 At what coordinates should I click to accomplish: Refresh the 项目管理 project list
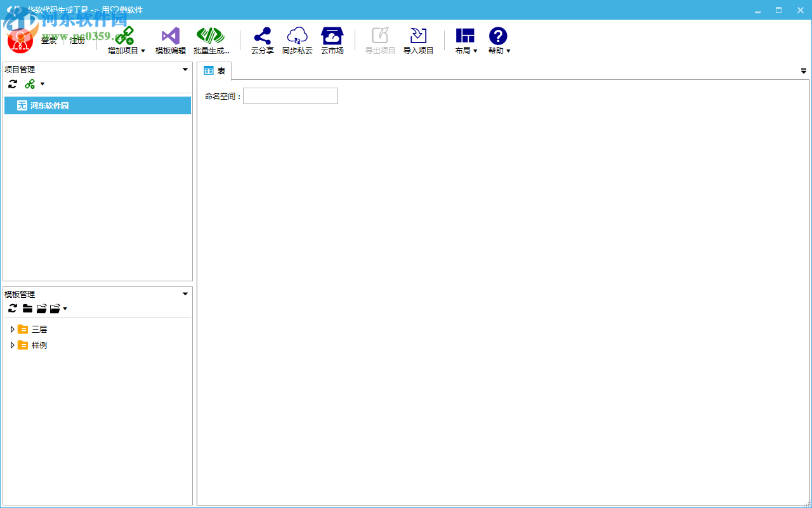tap(13, 84)
